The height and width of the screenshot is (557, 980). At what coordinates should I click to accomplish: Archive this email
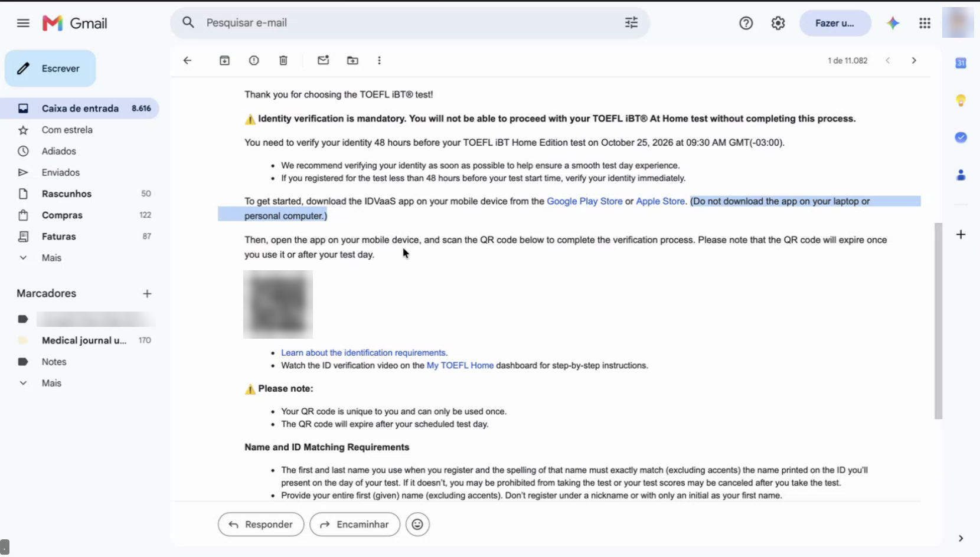(x=224, y=60)
